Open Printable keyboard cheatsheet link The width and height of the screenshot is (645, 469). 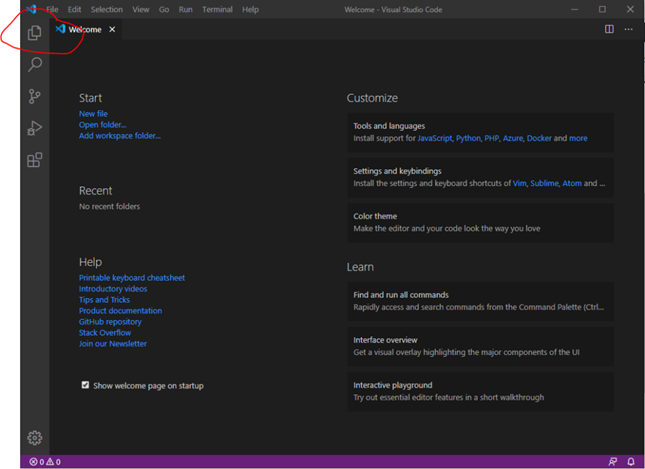pos(132,278)
